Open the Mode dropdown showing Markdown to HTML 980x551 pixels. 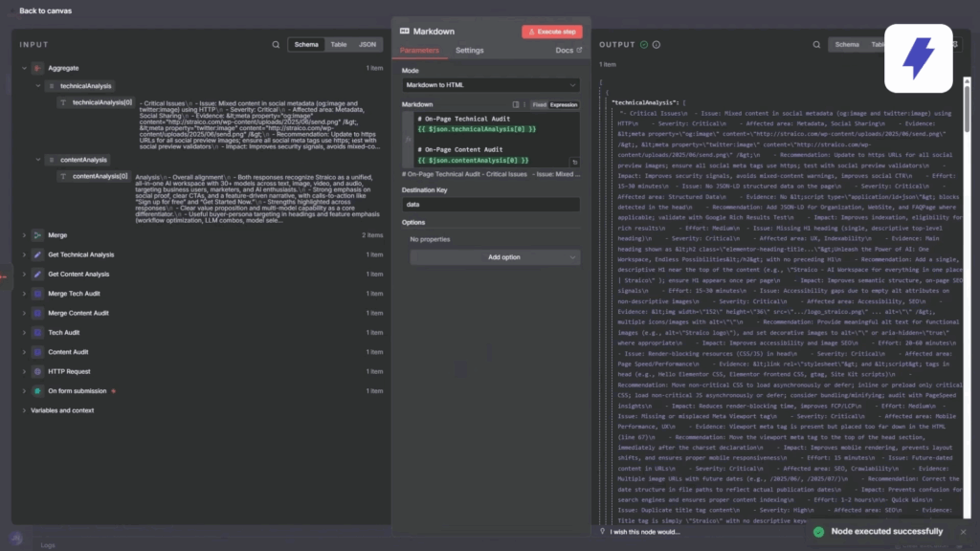click(x=490, y=85)
